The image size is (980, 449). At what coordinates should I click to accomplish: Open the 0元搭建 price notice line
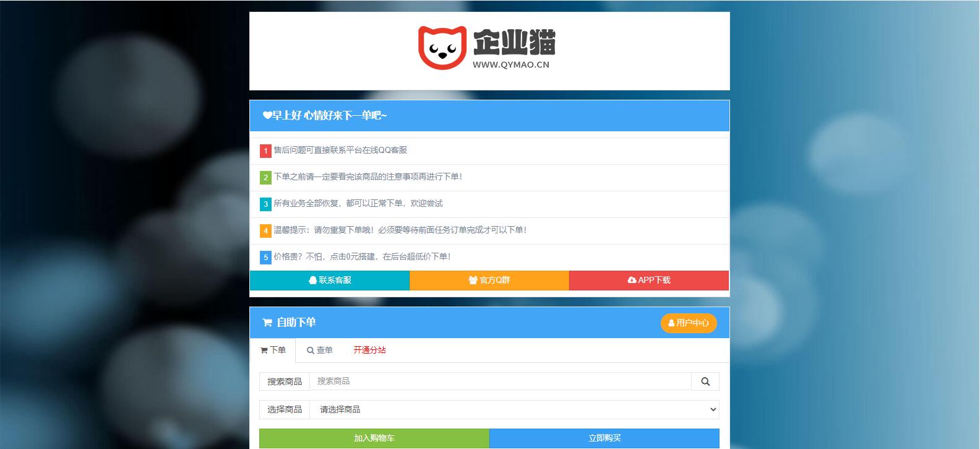362,257
